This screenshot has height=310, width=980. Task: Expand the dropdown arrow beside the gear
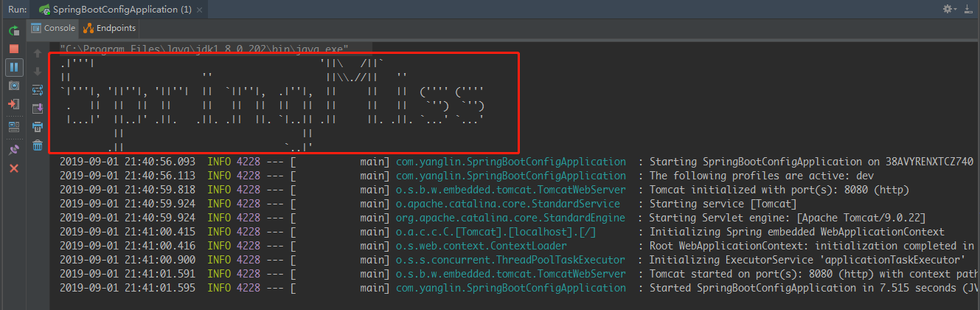point(955,9)
